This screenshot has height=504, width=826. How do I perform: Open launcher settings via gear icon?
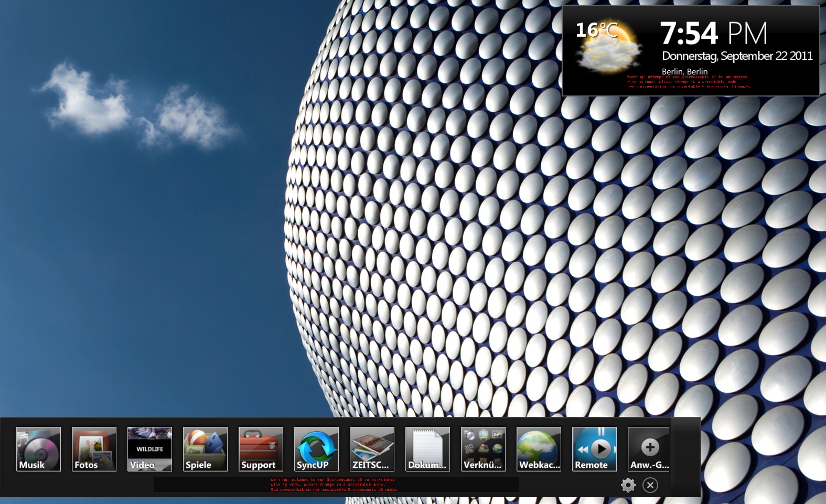pos(628,485)
